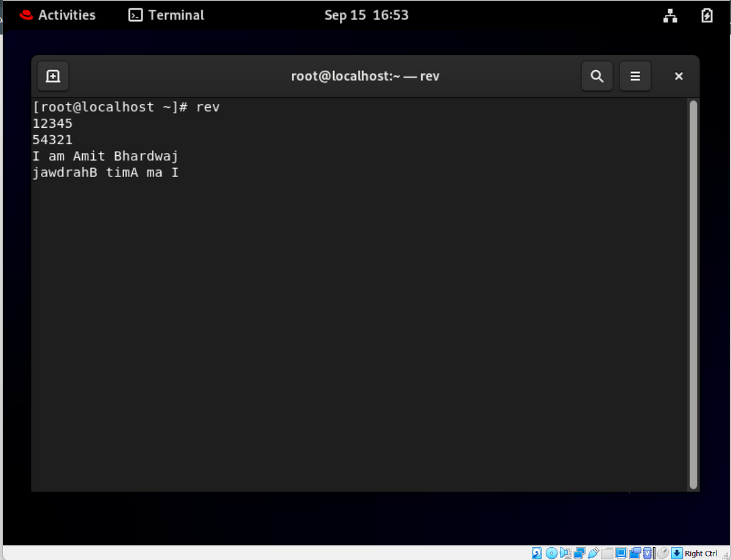731x560 pixels.
Task: Click the display status icon
Action: point(621,553)
